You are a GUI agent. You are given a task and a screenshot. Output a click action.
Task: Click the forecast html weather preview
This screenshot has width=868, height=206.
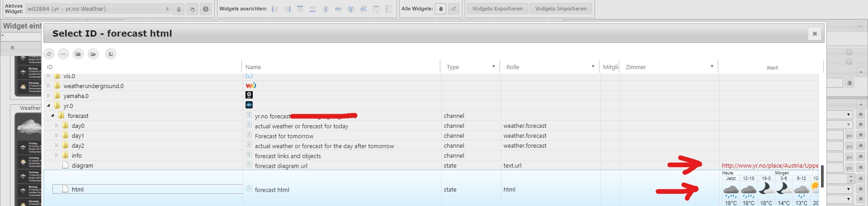770,188
